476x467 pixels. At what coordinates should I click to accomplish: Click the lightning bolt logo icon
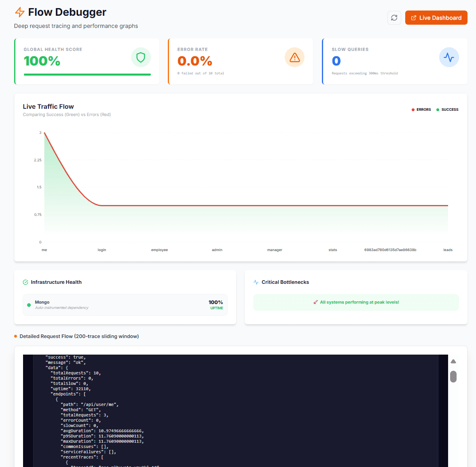(20, 12)
